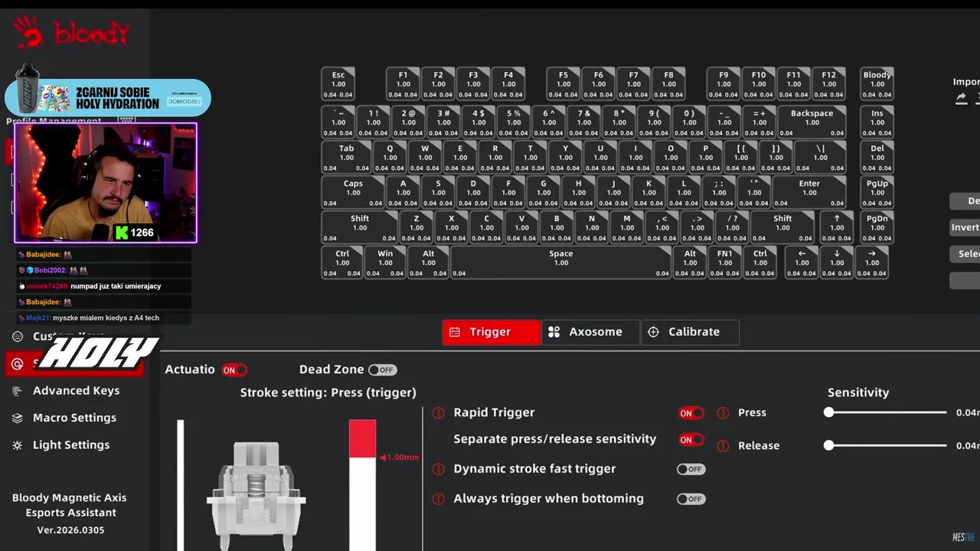This screenshot has height=551, width=980.
Task: Click the Release sensitivity info icon
Action: tap(723, 446)
